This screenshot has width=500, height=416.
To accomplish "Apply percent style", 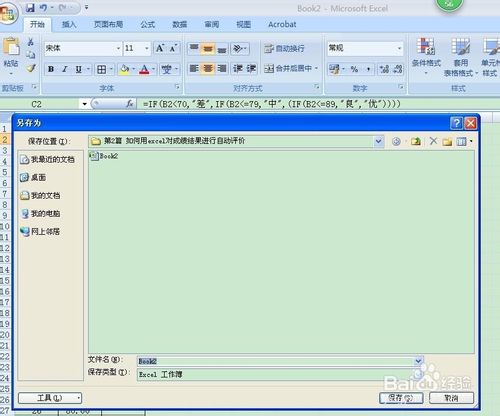I will click(x=354, y=69).
